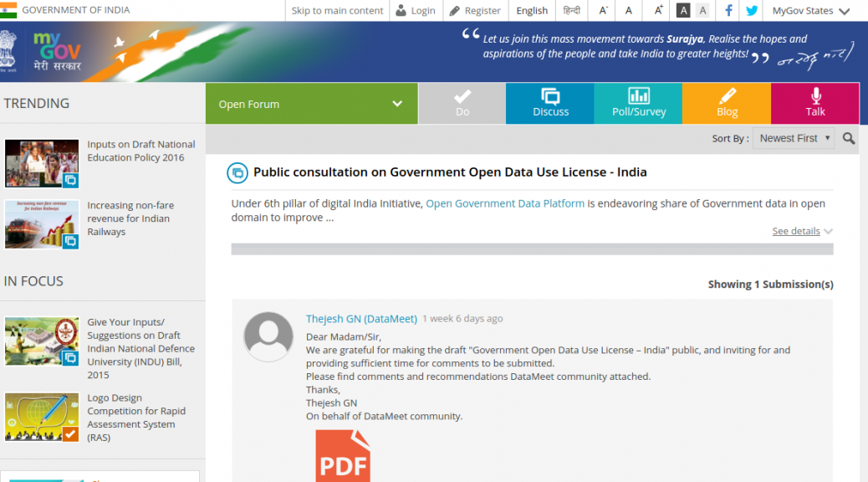Open Thejesh GN (DataMeet) profile link

click(x=361, y=319)
